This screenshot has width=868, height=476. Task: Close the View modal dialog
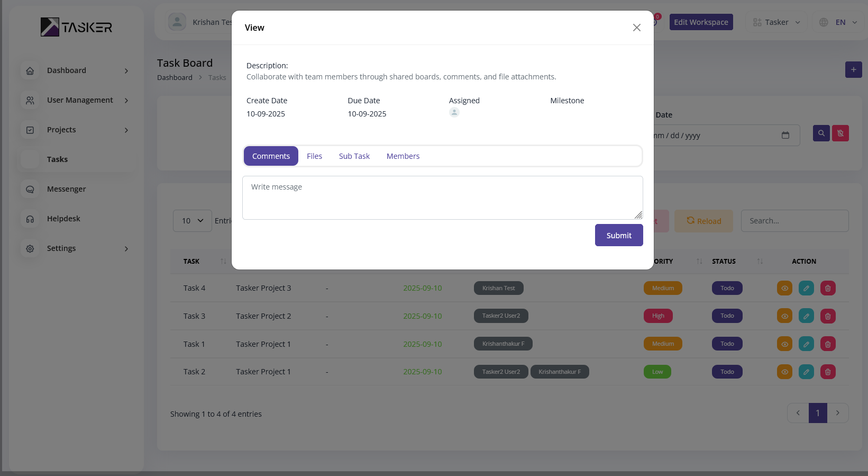636,28
